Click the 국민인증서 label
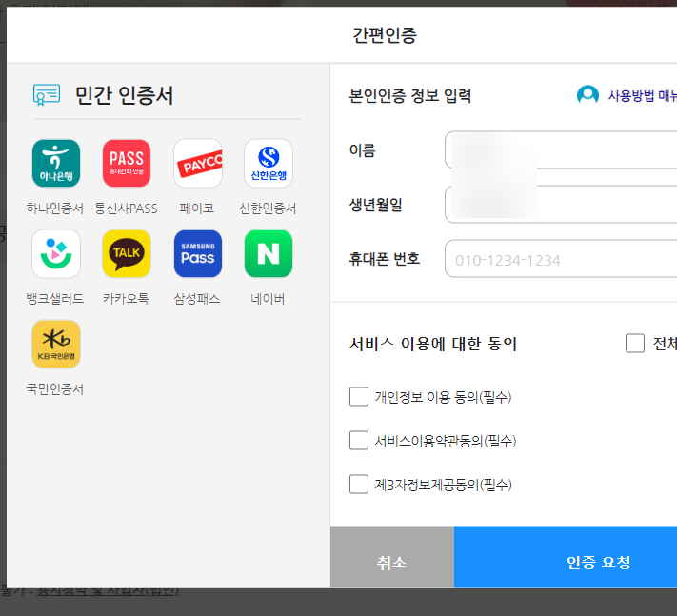The height and width of the screenshot is (616, 677). [x=55, y=389]
